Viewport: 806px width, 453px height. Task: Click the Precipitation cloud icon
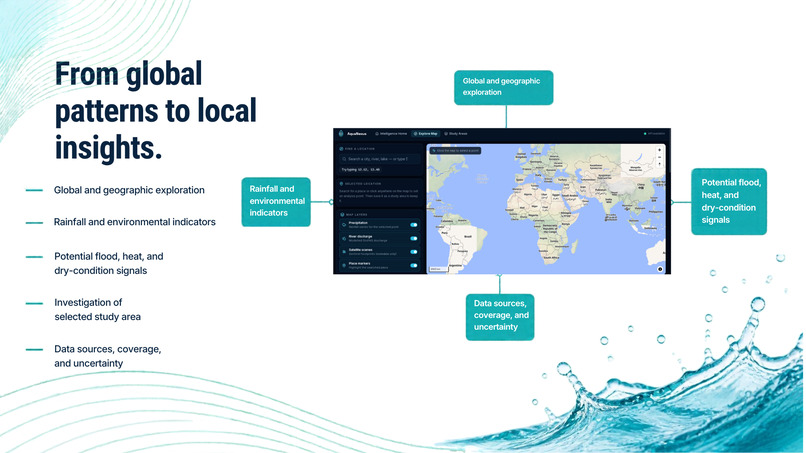[344, 225]
